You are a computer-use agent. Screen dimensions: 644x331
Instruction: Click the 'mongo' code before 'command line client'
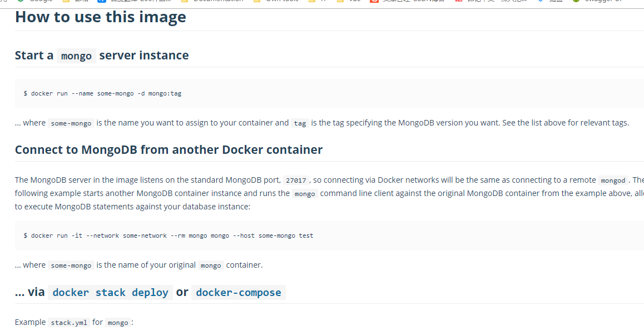[x=305, y=193]
